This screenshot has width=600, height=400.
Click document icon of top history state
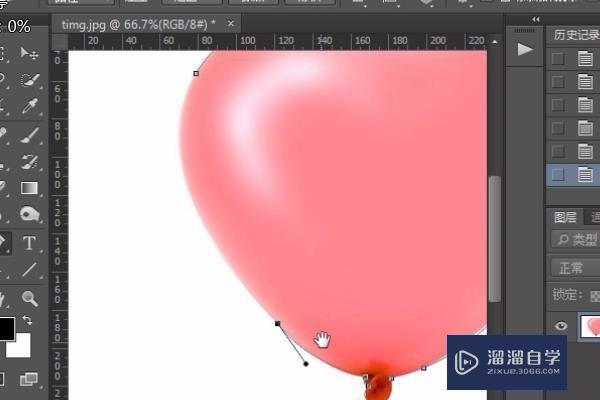pos(585,59)
